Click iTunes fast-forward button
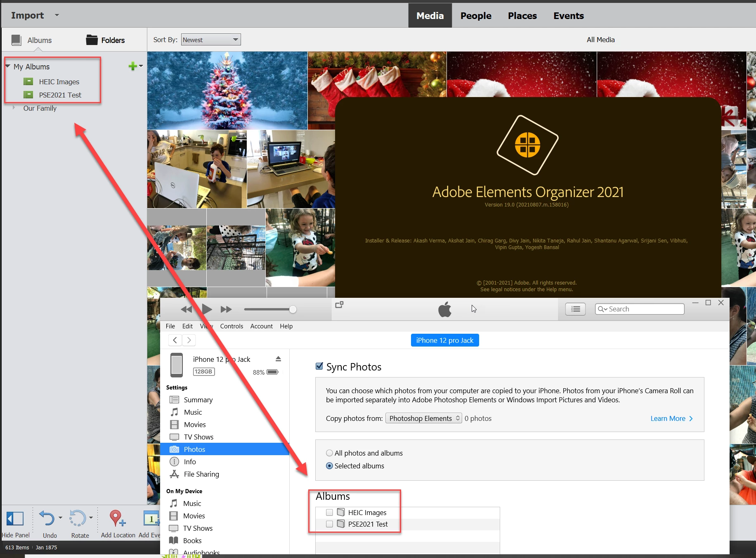The image size is (756, 558). [x=226, y=309]
